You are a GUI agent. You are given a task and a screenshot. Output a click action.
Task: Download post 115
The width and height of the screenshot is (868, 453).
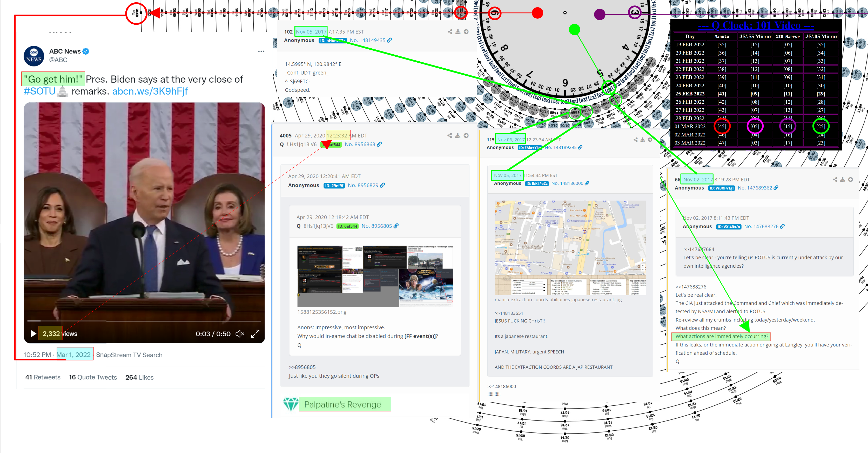point(643,140)
